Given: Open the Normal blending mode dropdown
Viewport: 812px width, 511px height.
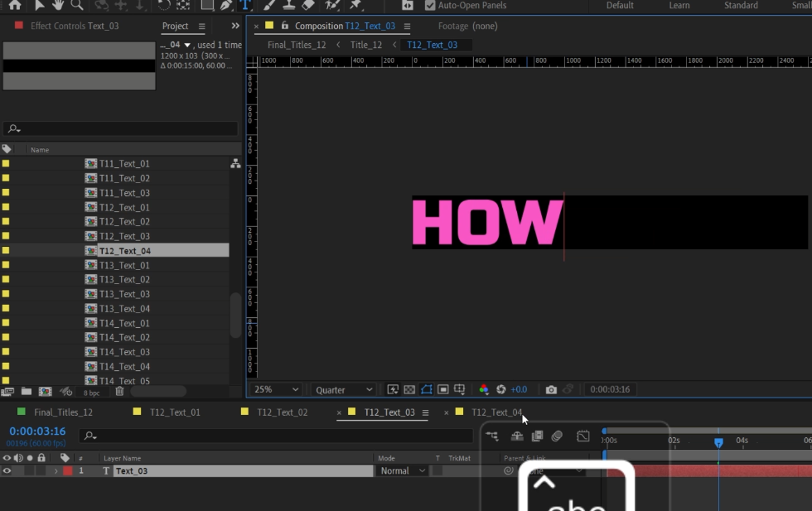Looking at the screenshot, I should 402,470.
